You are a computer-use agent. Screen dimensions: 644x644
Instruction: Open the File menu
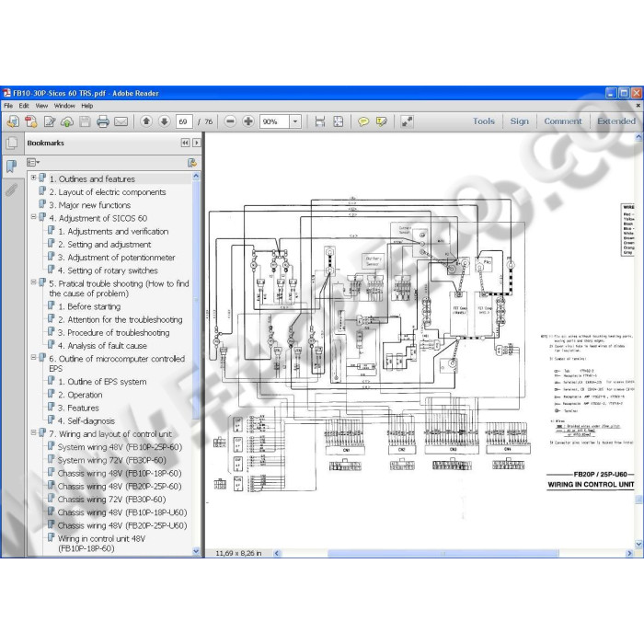click(8, 106)
